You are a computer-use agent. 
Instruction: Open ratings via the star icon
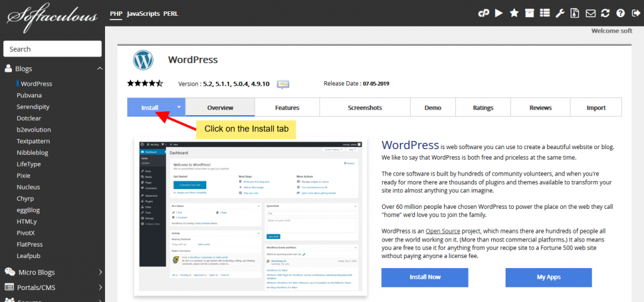click(514, 13)
